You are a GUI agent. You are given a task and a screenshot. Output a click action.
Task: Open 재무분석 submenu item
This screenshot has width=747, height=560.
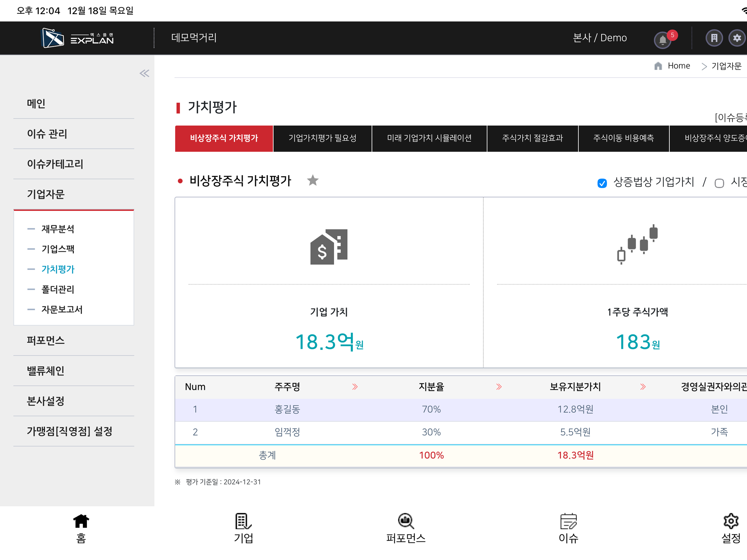[58, 229]
